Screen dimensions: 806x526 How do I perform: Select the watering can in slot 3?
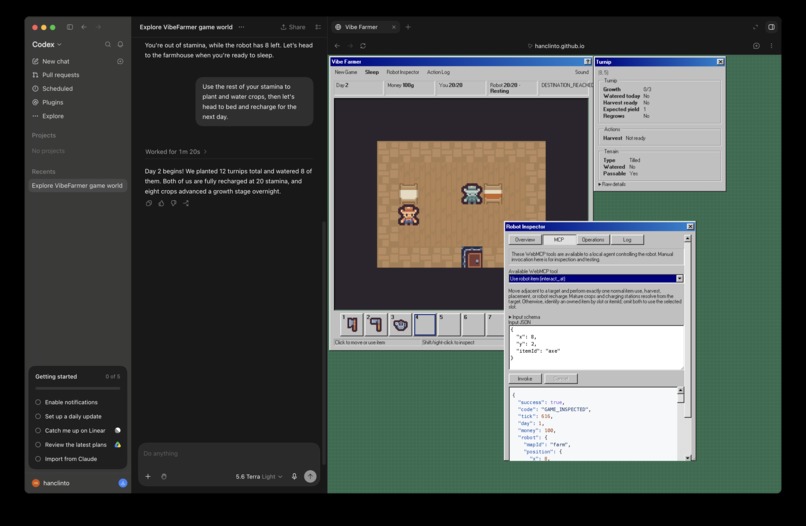tap(400, 324)
